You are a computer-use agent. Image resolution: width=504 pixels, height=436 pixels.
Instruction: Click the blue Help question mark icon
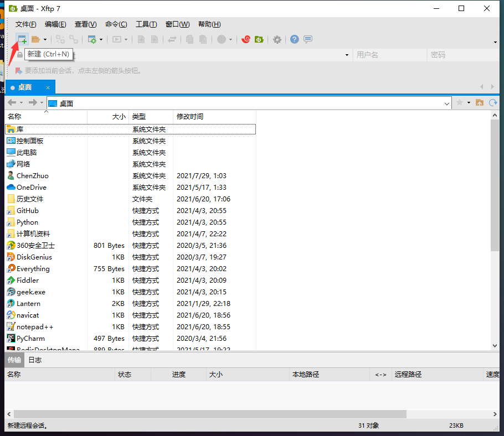click(x=294, y=39)
